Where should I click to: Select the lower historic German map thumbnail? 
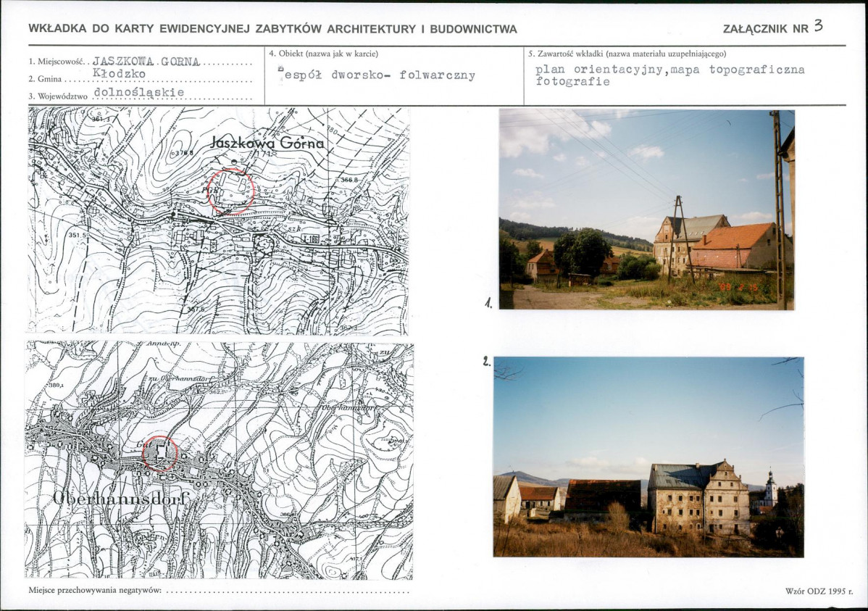[x=220, y=461]
